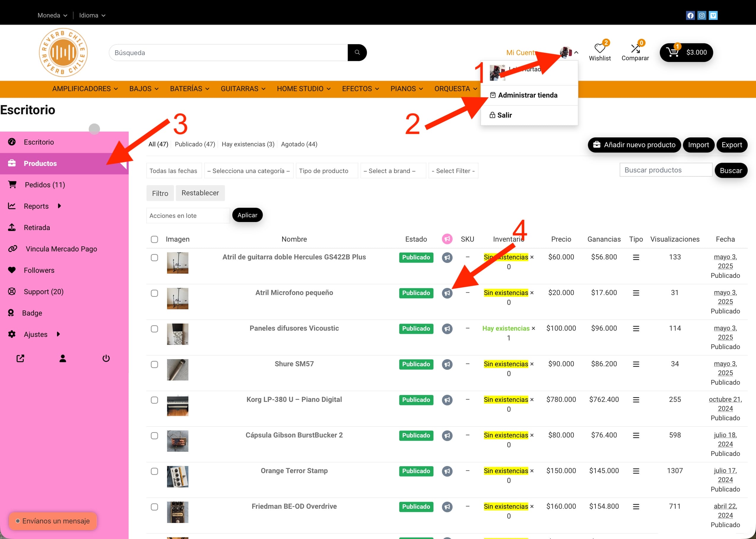
Task: Open the Wishlist heart icon
Action: pyautogui.click(x=599, y=49)
